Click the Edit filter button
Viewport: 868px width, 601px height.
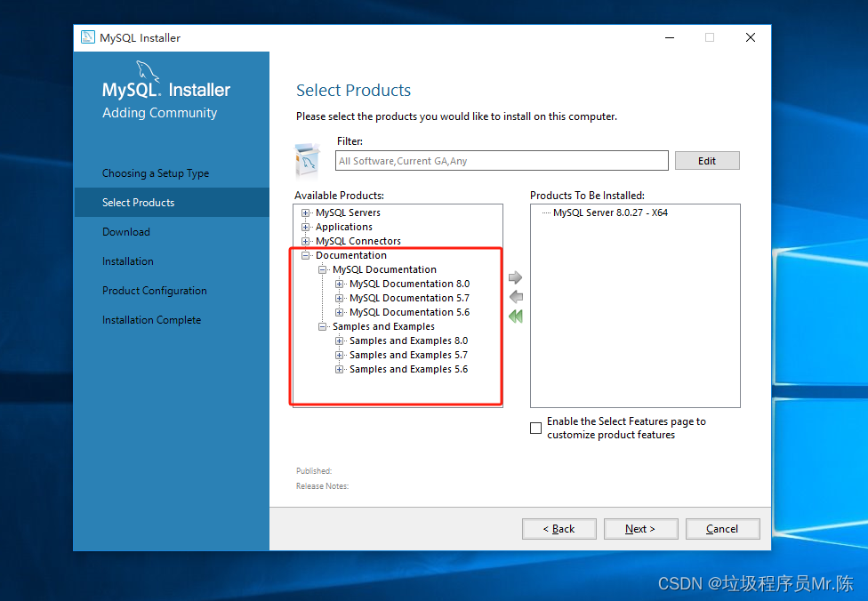[707, 161]
